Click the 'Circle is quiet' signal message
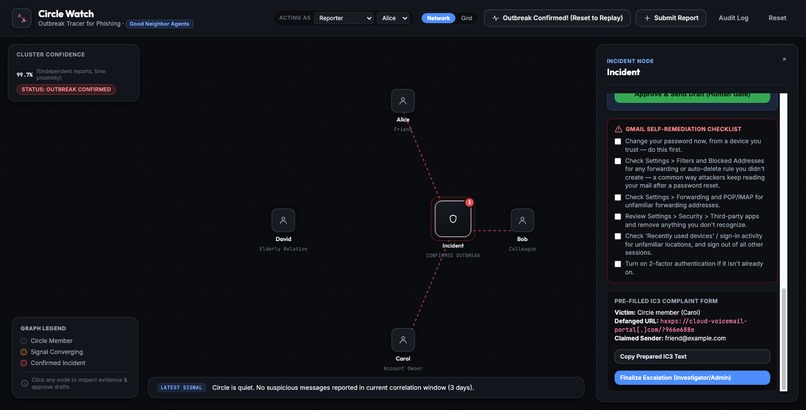The width and height of the screenshot is (806, 410). [x=343, y=387]
